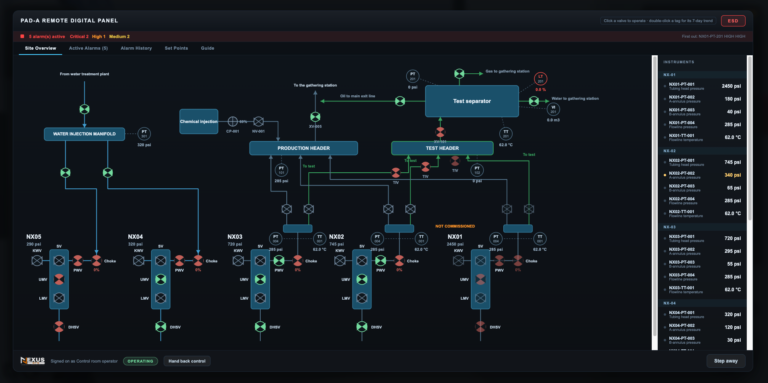This screenshot has height=383, width=768.
Task: Switch to the Active Alarms tab
Action: 88,48
